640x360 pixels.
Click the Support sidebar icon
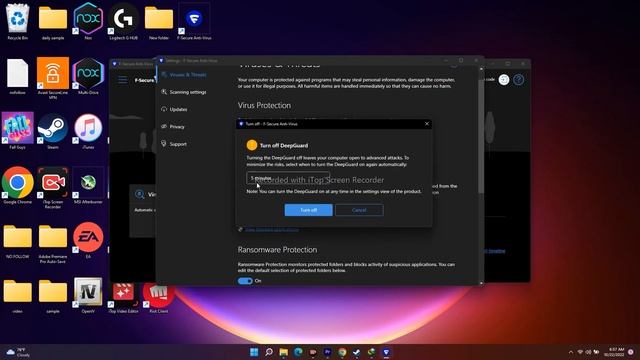click(164, 144)
